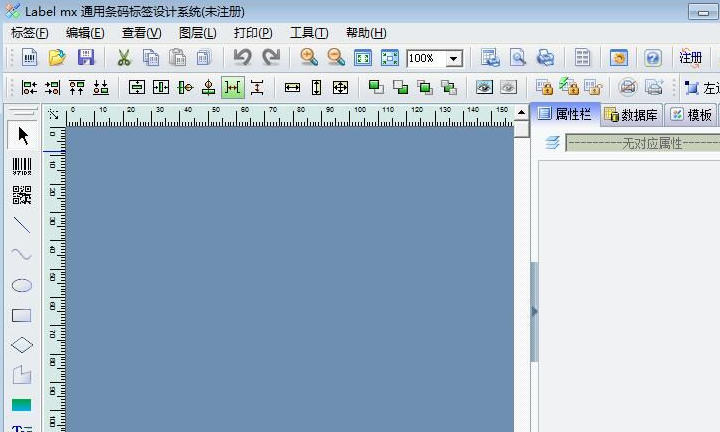Select the teal filled rectangle tool
The image size is (720, 432).
click(21, 405)
